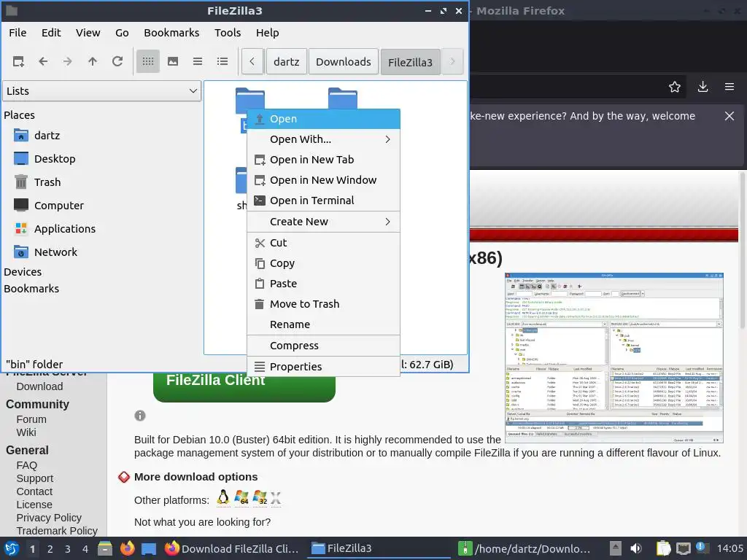Click the Windows 32-bit platform icon
Screen dimensions: 747x560
pyautogui.click(x=260, y=497)
